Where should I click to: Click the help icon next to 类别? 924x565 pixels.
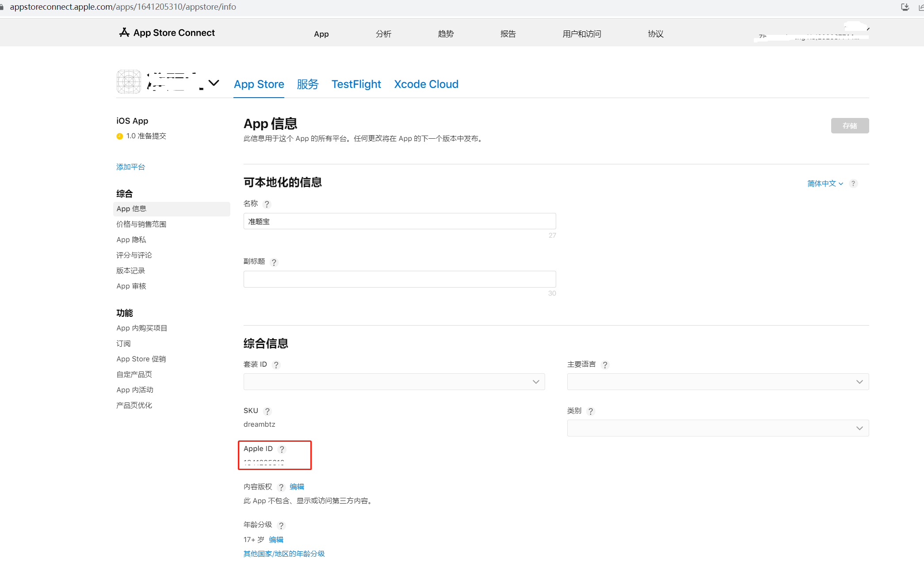click(591, 411)
